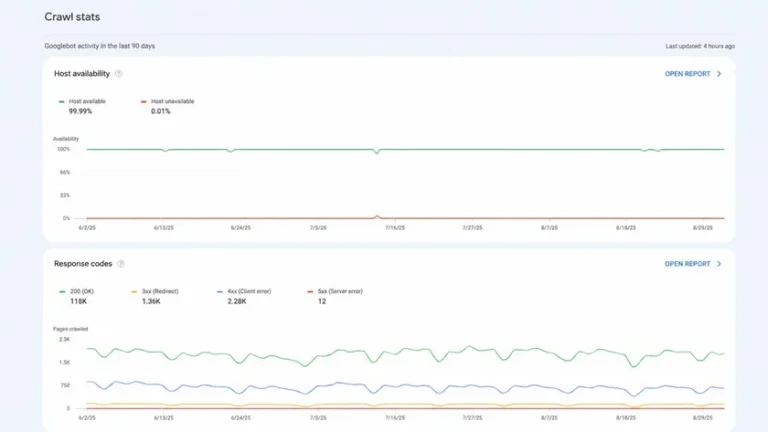This screenshot has width=768, height=432.
Task: Click the 8/18/25 date on response codes chart
Action: 625,418
